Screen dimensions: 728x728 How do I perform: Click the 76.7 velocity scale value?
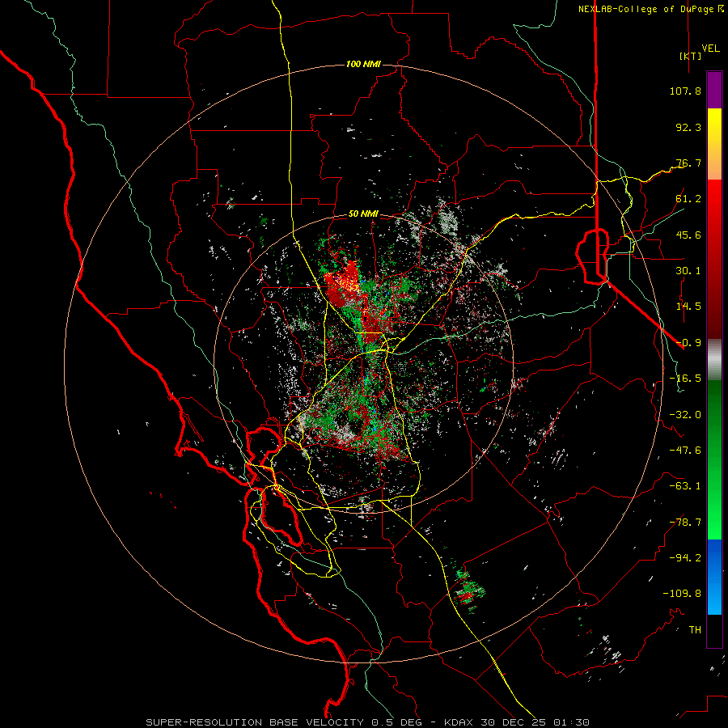click(x=688, y=163)
